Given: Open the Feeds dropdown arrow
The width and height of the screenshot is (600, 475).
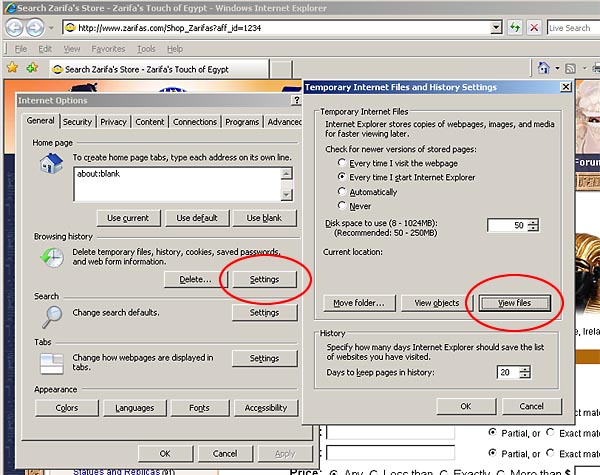Looking at the screenshot, I should coord(584,69).
